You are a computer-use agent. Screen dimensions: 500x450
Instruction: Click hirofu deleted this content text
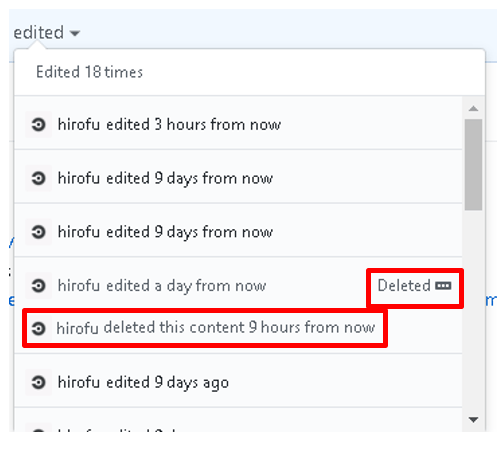pyautogui.click(x=216, y=328)
